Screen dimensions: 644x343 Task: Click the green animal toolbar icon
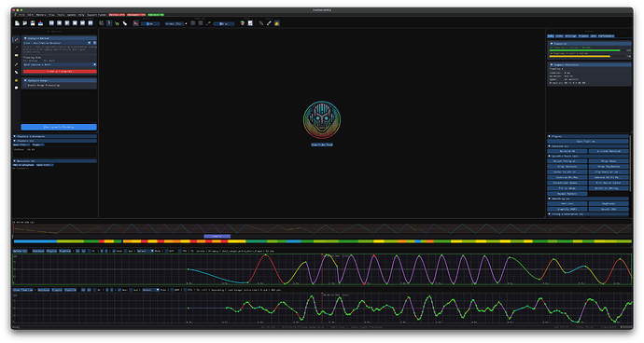pos(117,23)
